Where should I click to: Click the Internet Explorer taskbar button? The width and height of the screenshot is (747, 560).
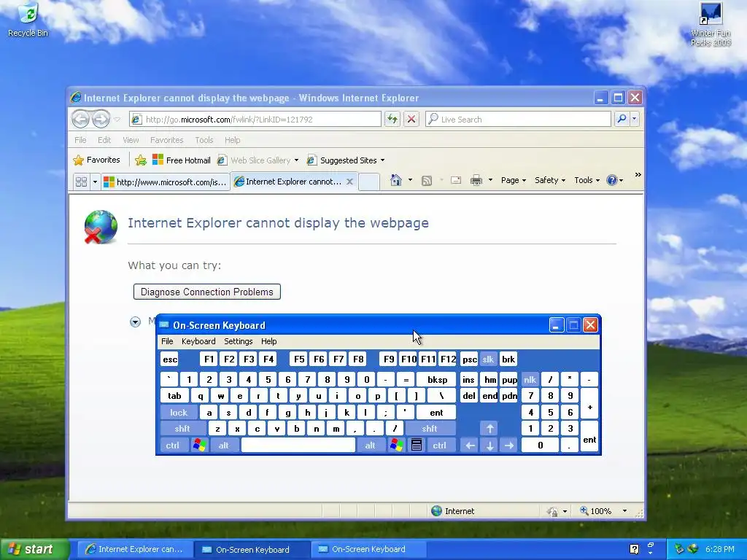pyautogui.click(x=134, y=549)
